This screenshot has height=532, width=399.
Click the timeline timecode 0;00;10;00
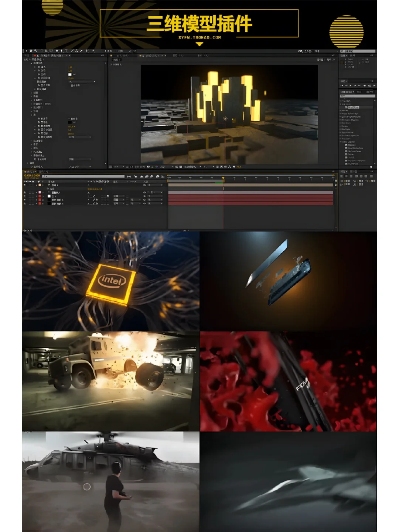[x=32, y=176]
